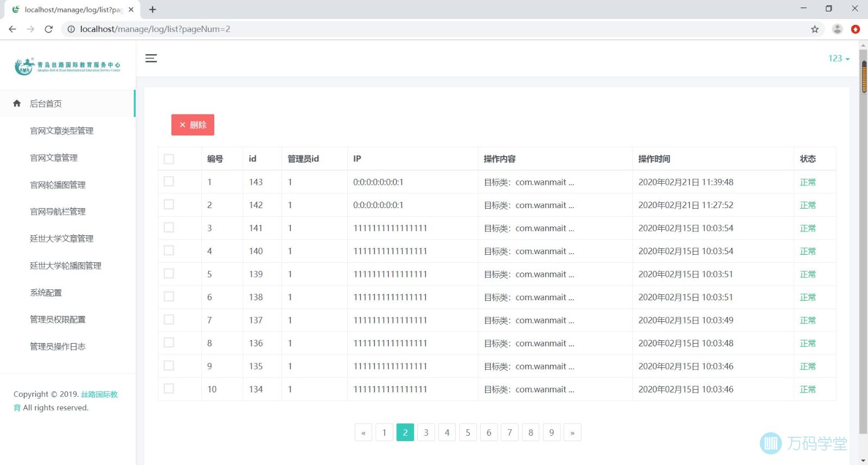This screenshot has height=465, width=868.
Task: Click timestamp 2020年02月21日 11:27:52
Action: 686,205
